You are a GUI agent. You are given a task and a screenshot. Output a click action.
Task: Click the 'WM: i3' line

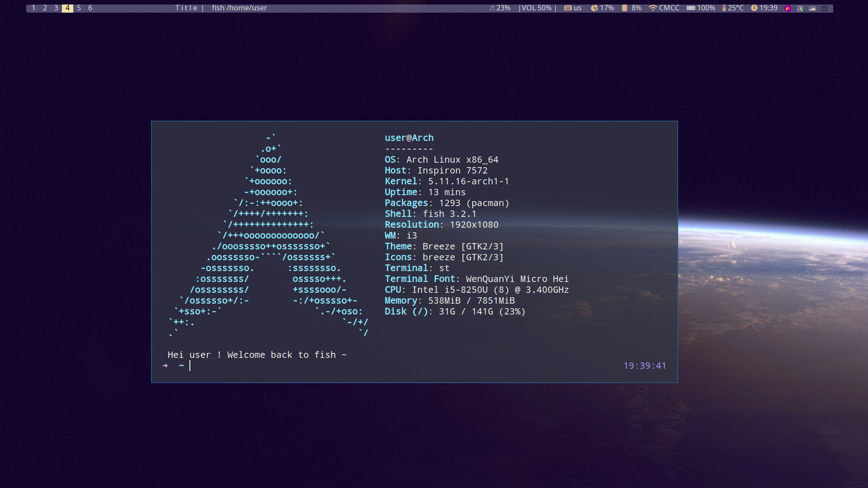point(401,235)
